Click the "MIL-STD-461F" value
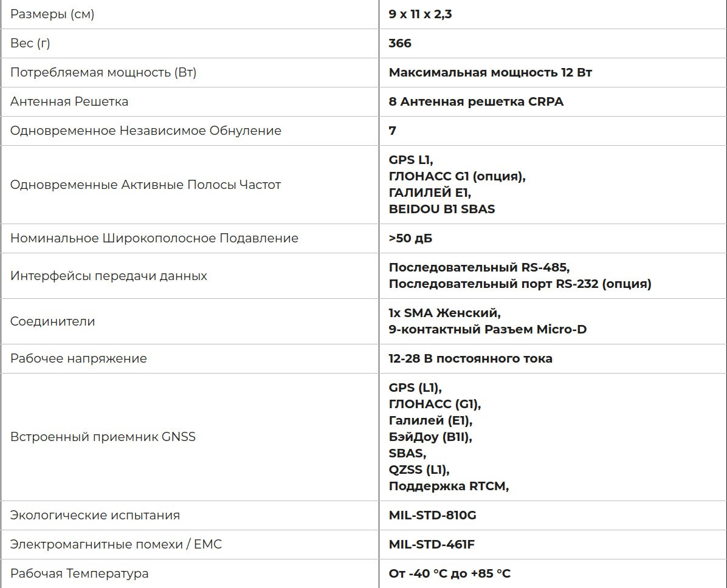 click(x=432, y=544)
